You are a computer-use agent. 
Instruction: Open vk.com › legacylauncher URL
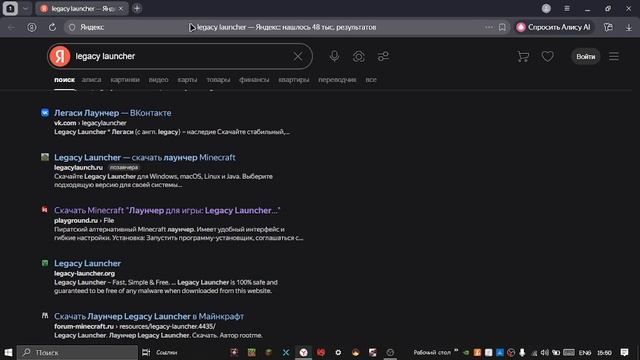90,123
